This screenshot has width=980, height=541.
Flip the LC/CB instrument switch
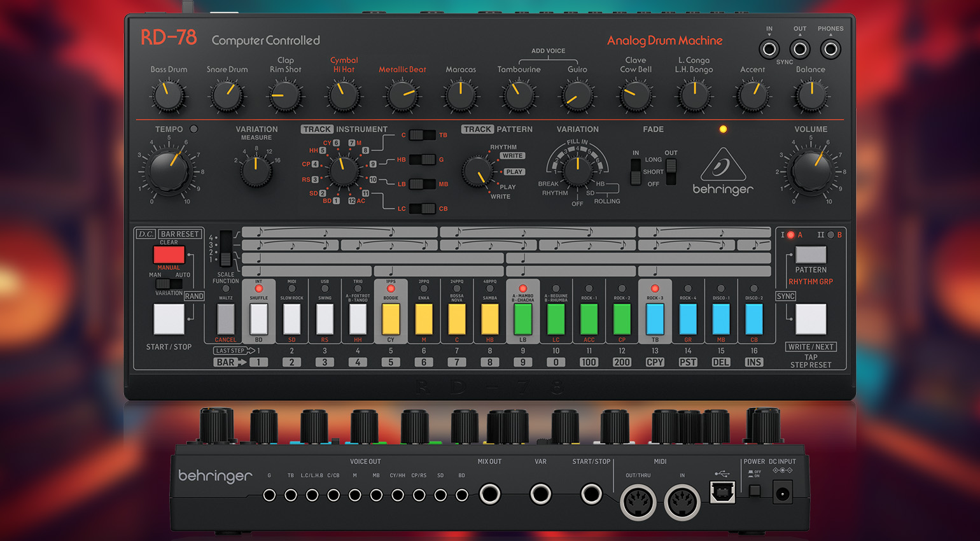coord(422,209)
